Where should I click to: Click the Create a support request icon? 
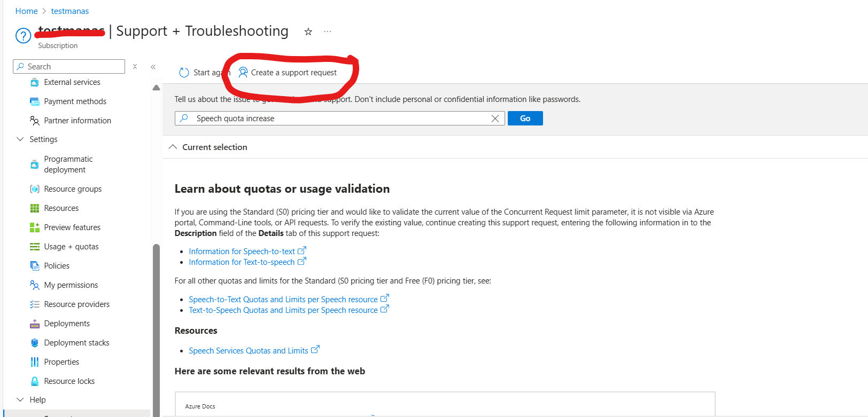pyautogui.click(x=243, y=73)
